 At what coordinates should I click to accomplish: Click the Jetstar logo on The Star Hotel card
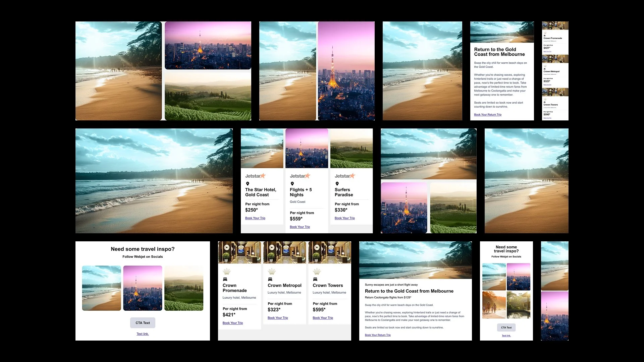tap(255, 176)
